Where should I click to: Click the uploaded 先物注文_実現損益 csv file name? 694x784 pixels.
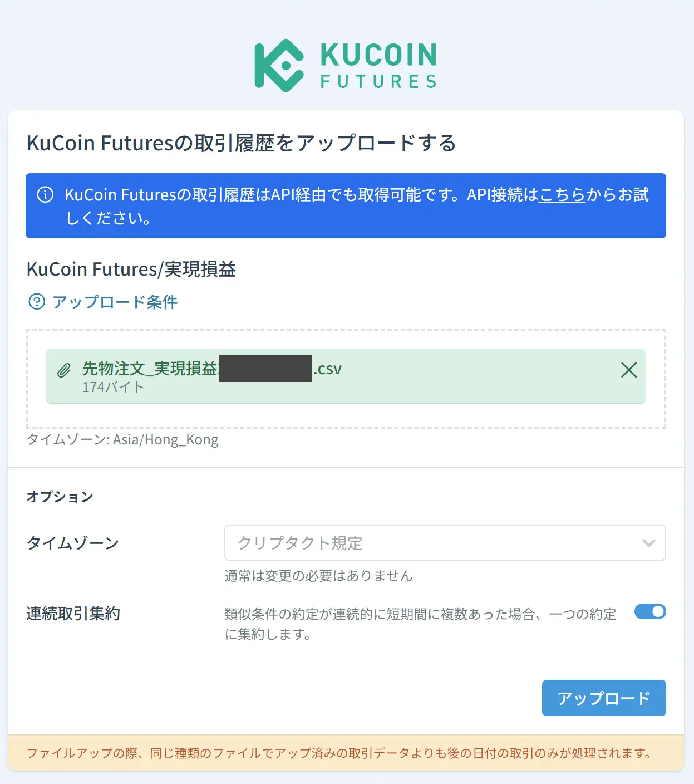tap(212, 369)
